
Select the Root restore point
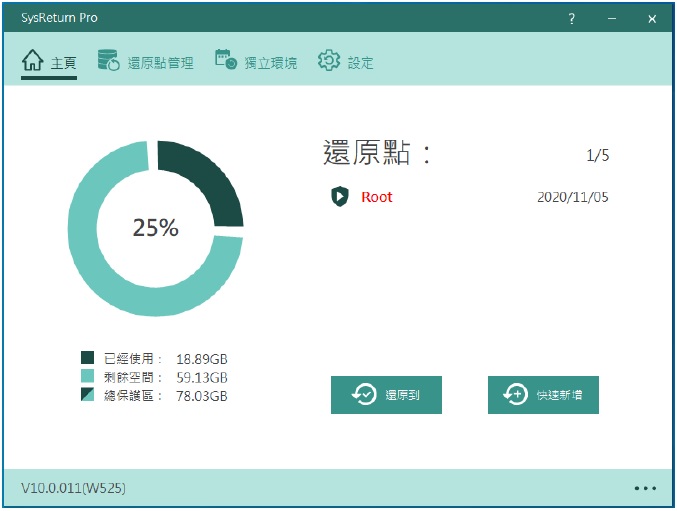coord(376,197)
